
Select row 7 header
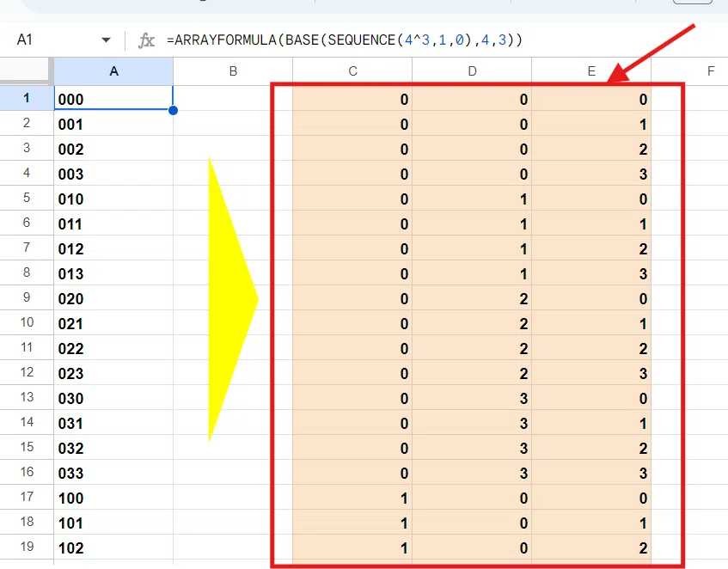27,248
